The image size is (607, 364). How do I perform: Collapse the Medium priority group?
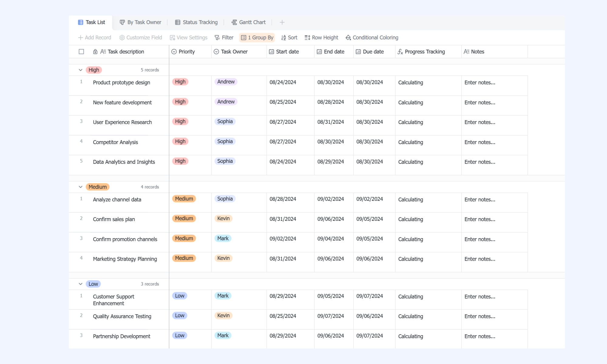point(80,187)
